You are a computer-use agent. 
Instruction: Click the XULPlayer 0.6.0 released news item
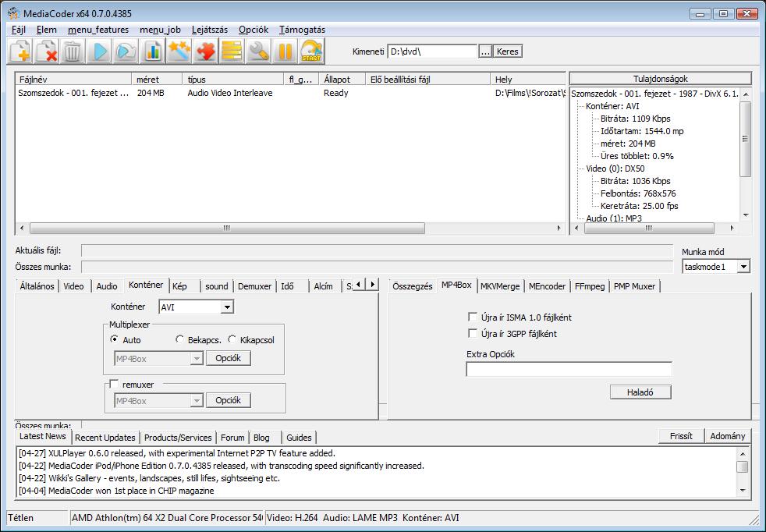pos(177,453)
